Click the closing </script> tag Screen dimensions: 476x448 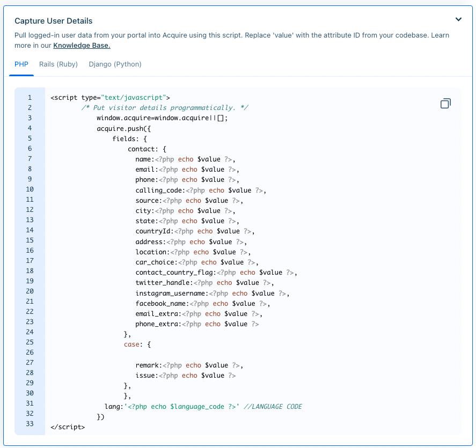click(68, 427)
